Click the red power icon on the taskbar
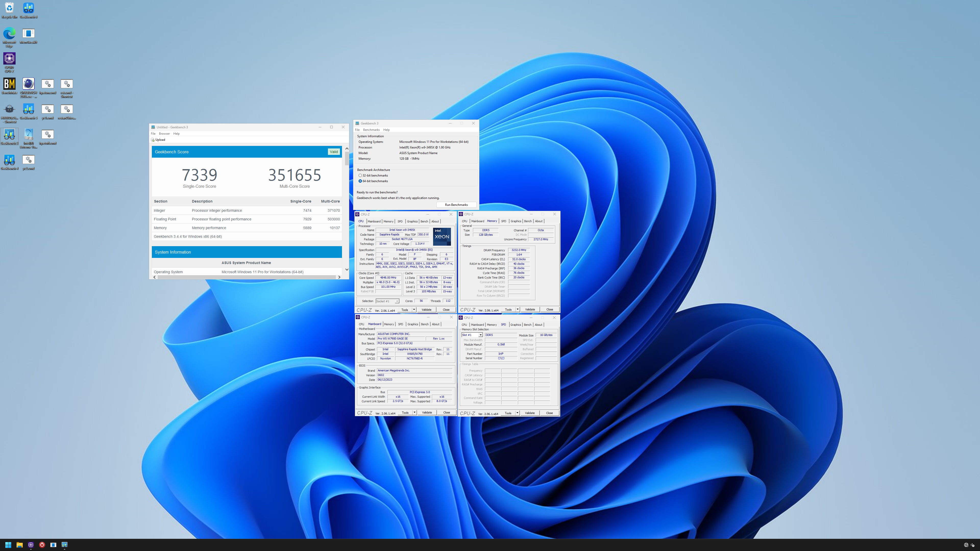 (42, 545)
